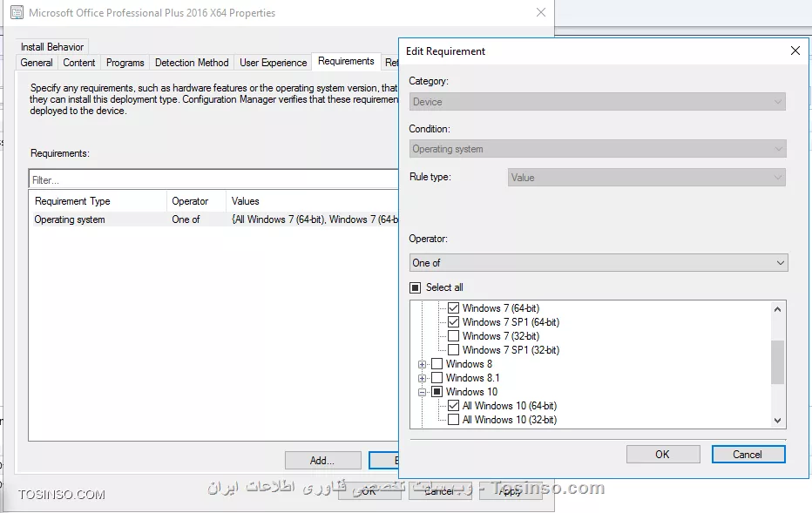Viewport: 812px width, 513px height.
Task: Select the Operating system requirement row
Action: [213, 219]
